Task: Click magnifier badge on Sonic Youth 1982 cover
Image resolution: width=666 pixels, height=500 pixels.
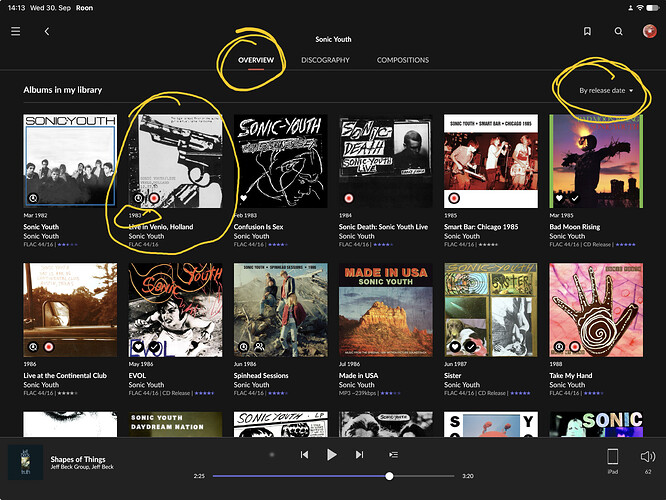Action: [x=33, y=198]
